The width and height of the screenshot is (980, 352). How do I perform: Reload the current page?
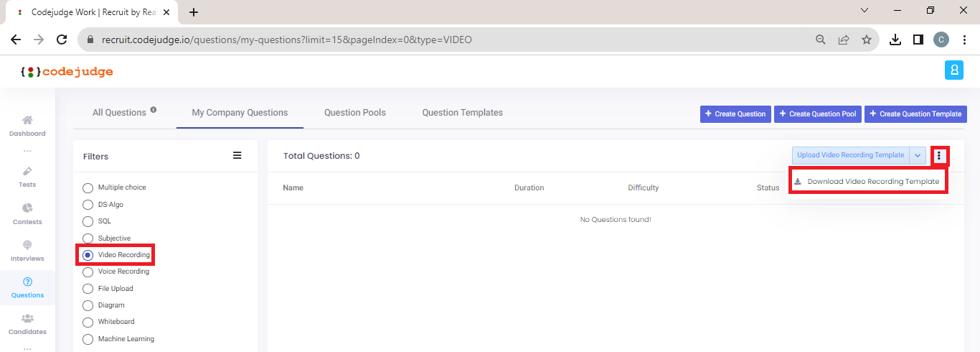coord(62,40)
